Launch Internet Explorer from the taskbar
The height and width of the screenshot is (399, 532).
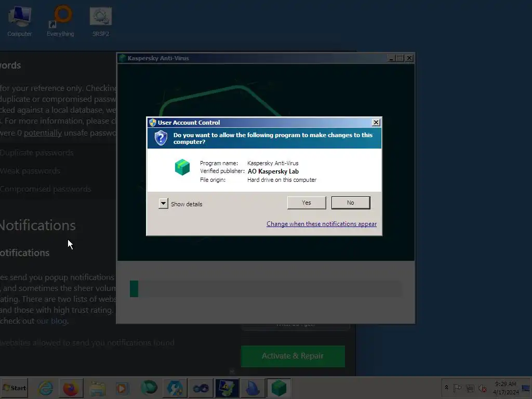(x=46, y=388)
